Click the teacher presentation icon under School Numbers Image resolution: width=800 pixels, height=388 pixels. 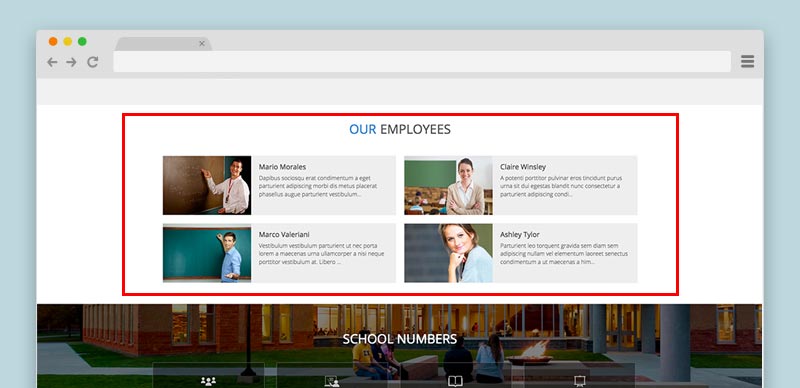(332, 382)
